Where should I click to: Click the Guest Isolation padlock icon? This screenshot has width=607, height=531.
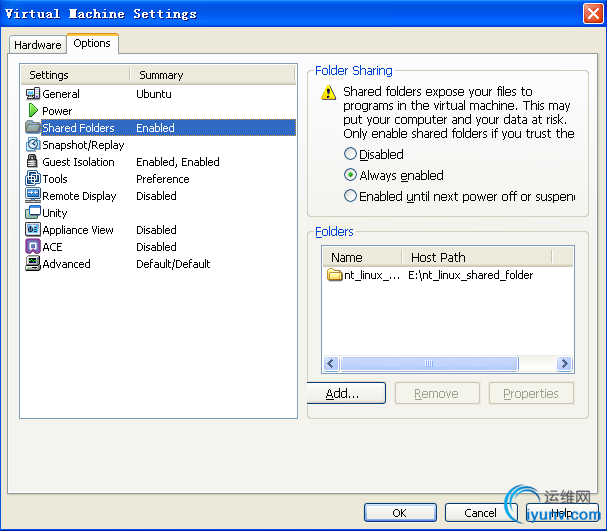point(32,161)
